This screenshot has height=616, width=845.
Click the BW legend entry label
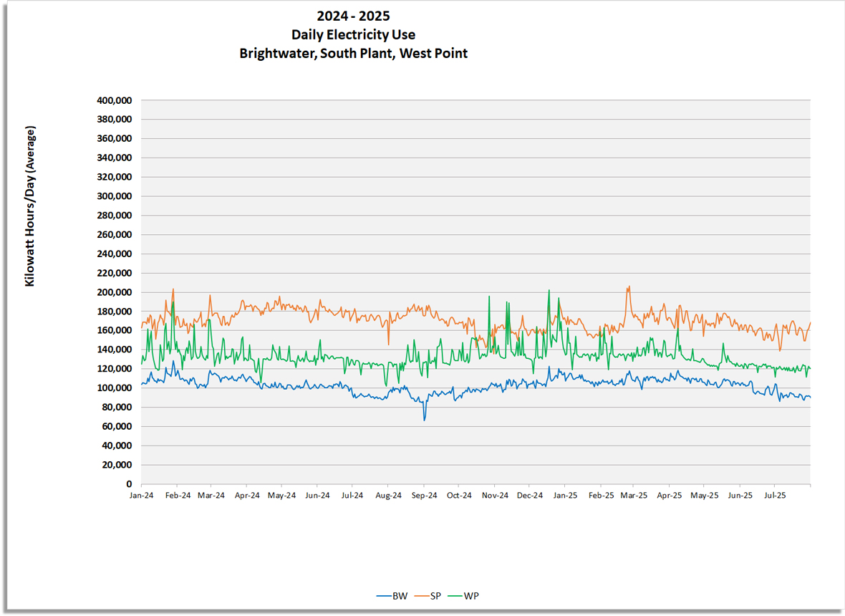pyautogui.click(x=400, y=596)
